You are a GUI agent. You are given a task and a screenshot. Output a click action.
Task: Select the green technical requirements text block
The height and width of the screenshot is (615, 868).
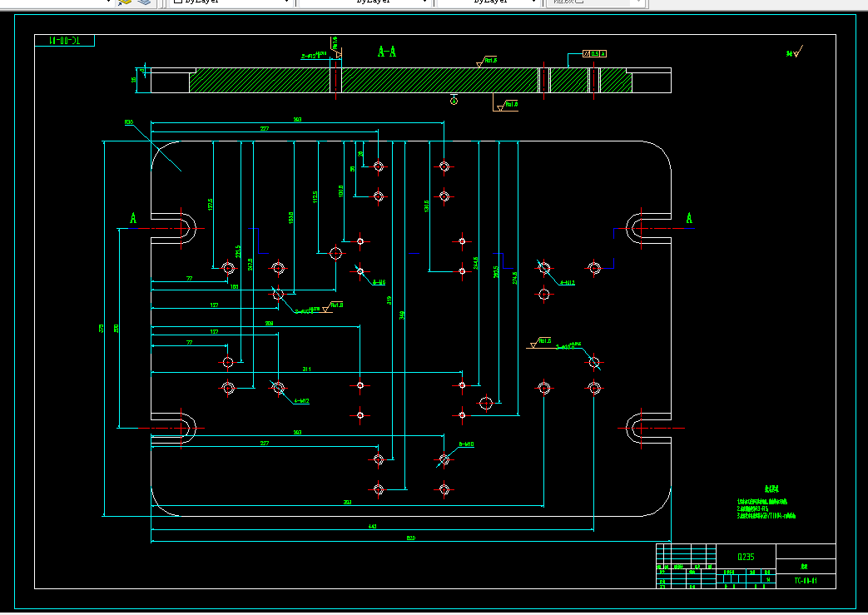pos(766,503)
